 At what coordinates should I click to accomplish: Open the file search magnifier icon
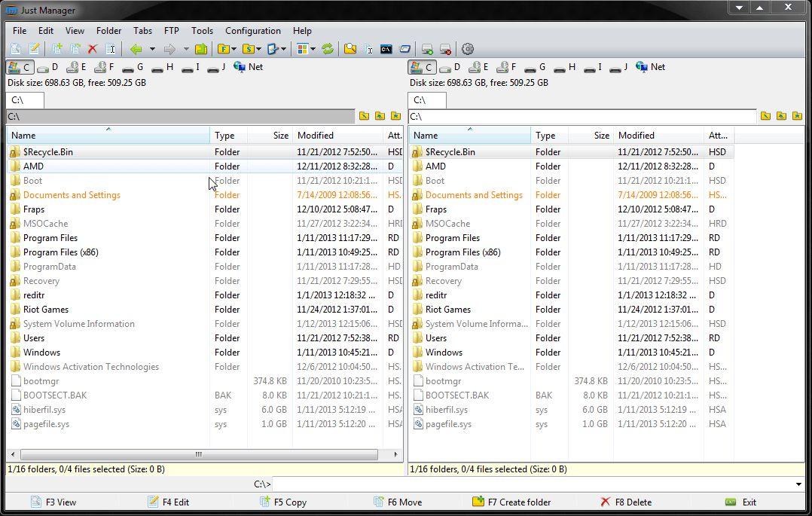[350, 49]
